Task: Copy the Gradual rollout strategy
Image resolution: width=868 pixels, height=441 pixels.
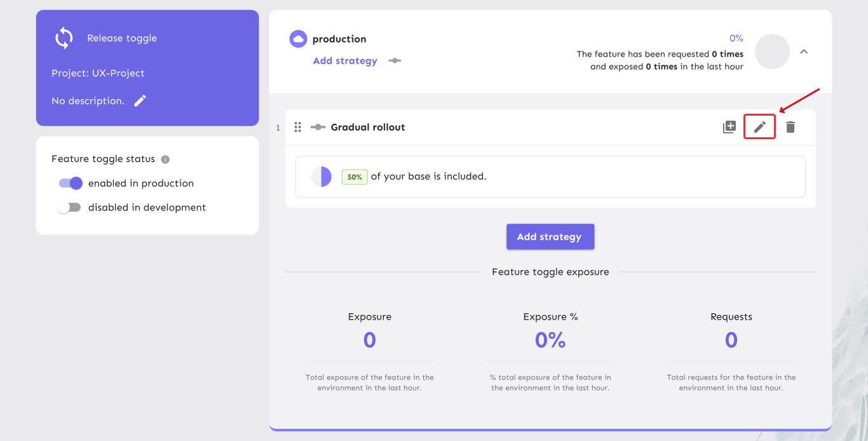Action: 729,127
